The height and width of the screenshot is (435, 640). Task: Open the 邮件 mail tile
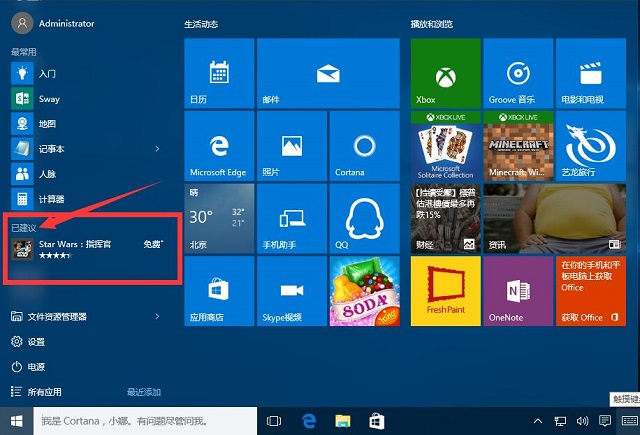[328, 73]
